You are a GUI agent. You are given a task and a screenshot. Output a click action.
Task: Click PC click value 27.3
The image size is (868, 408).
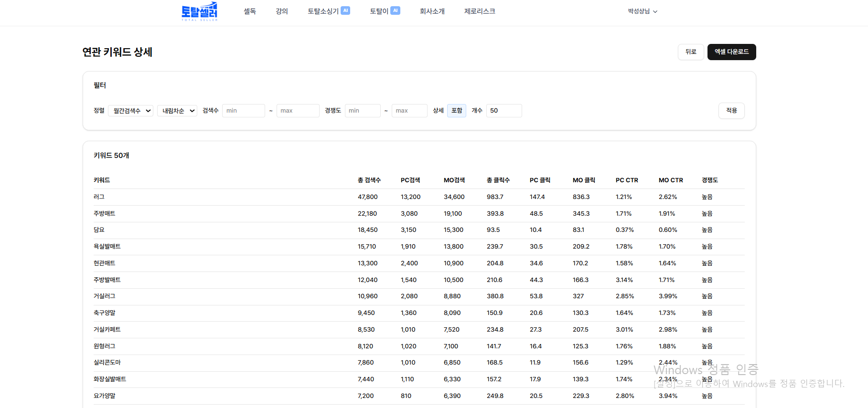[x=536, y=330]
